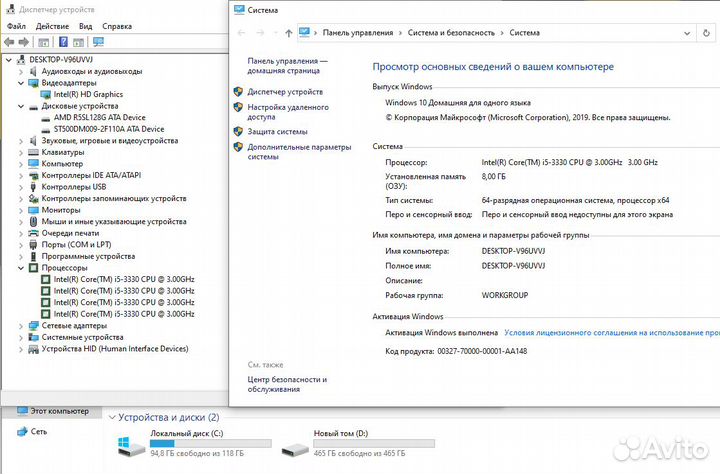Viewport: 720px width, 474px height.
Task: Select the Сетевые адаптеры category icon
Action: click(x=33, y=326)
